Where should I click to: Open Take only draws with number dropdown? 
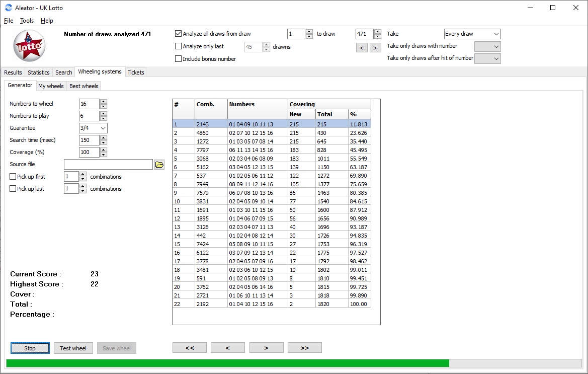pos(487,46)
